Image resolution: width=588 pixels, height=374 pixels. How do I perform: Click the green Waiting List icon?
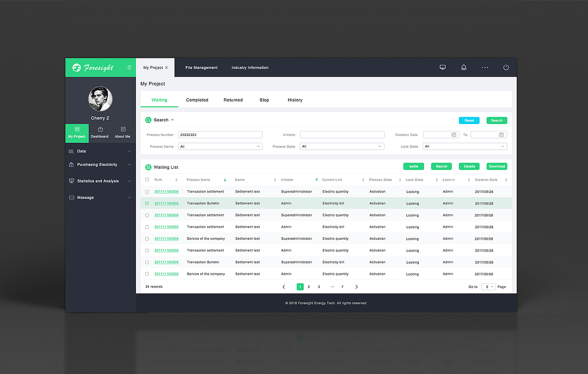[148, 167]
